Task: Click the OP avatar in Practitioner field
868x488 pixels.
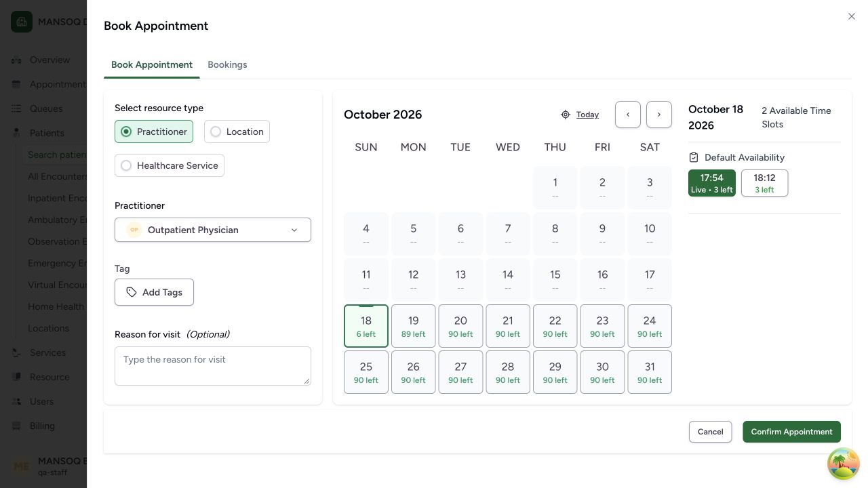Action: (134, 230)
